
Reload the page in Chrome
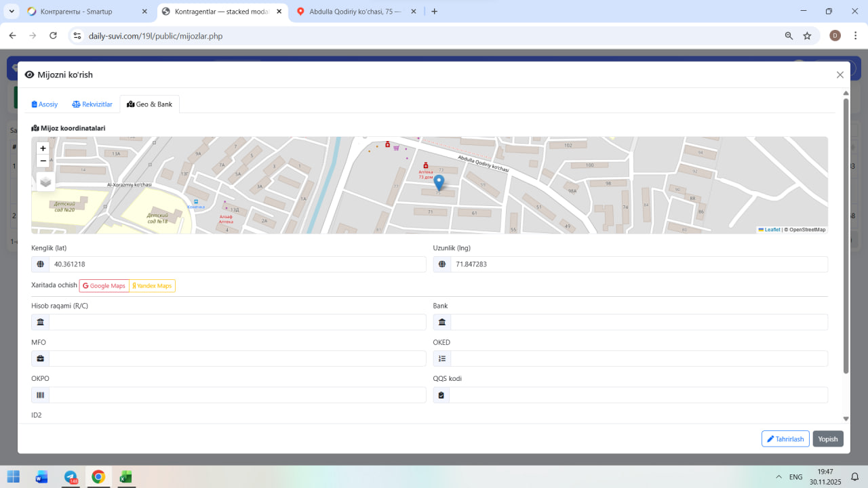(53, 36)
